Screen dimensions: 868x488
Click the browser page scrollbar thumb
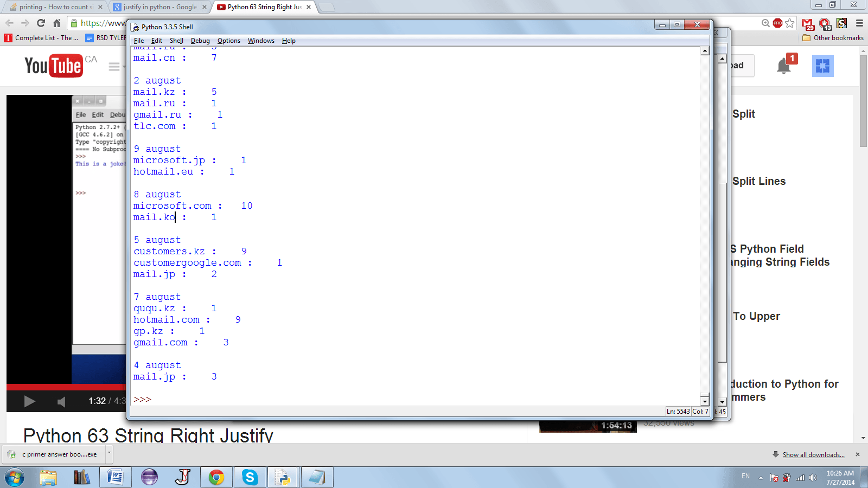863,100
